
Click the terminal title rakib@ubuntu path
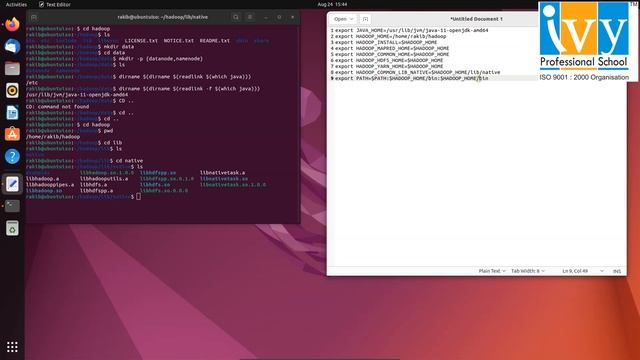(x=162, y=17)
